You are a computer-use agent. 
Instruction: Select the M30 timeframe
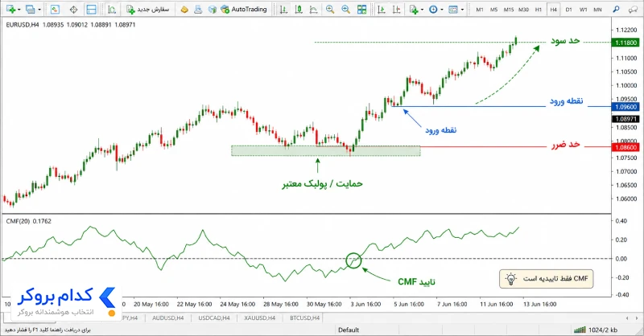[x=523, y=10]
